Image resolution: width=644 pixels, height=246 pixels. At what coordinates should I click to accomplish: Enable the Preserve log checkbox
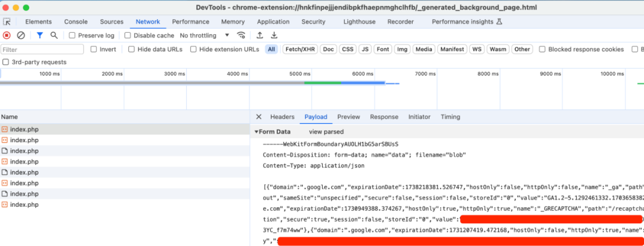(x=72, y=35)
